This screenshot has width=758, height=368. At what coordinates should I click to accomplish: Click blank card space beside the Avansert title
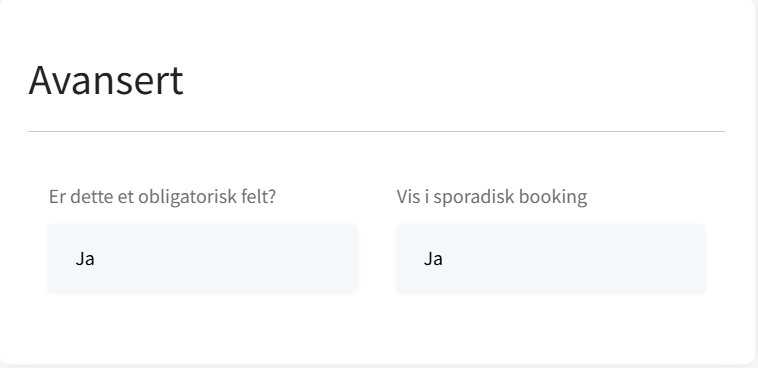pos(454,80)
